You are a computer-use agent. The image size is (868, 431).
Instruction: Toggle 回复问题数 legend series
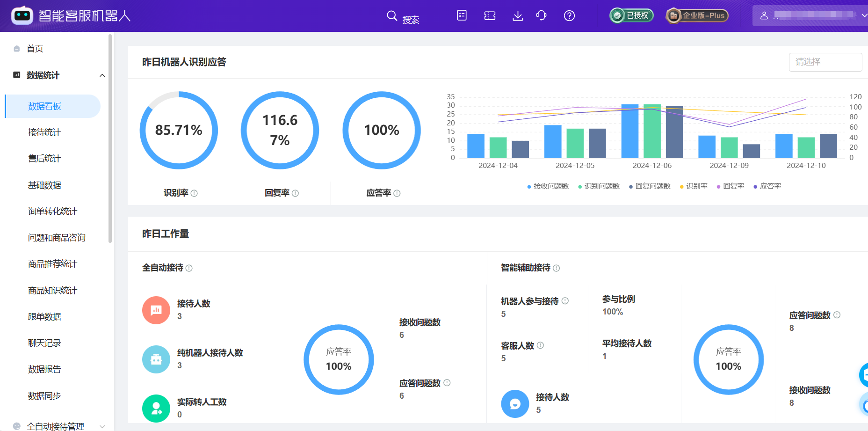pyautogui.click(x=650, y=186)
